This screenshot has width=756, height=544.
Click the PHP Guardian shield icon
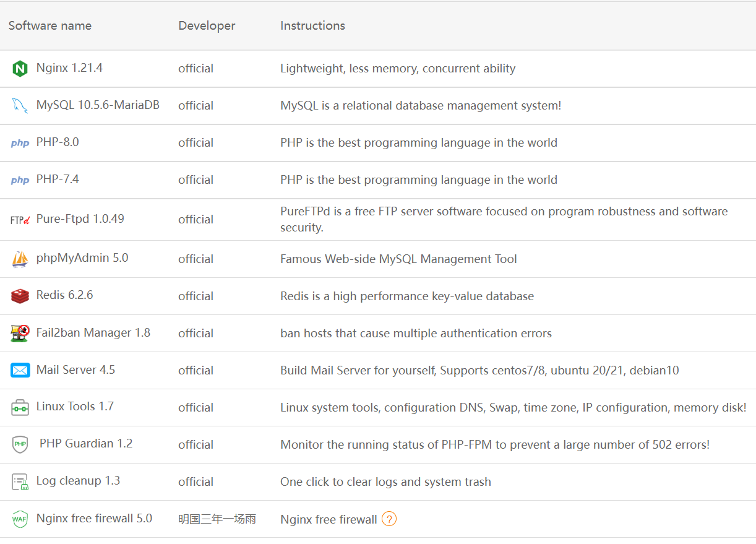coord(20,444)
